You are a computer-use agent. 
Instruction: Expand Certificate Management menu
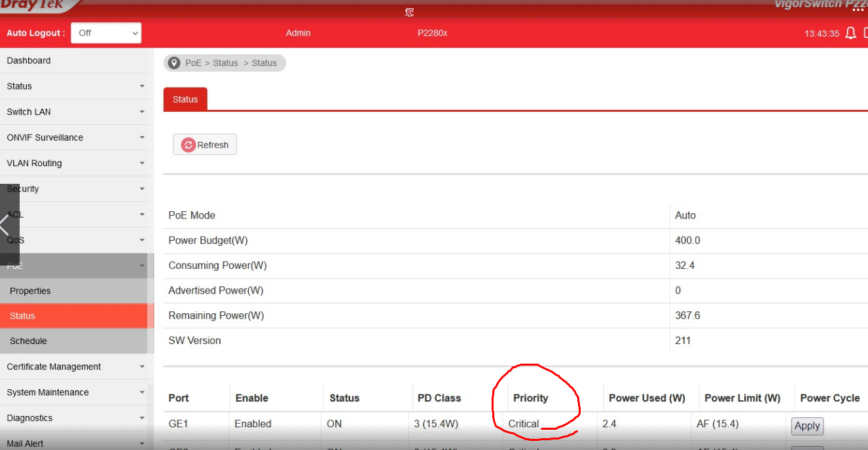pos(76,367)
